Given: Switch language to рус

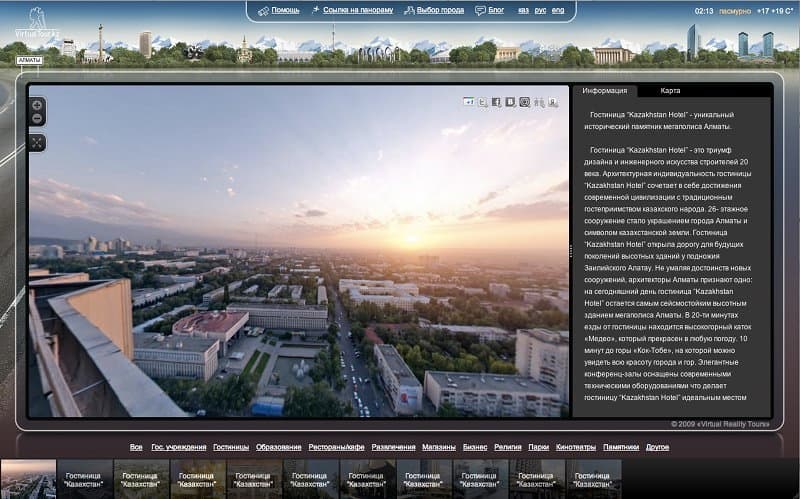Looking at the screenshot, I should click(540, 10).
